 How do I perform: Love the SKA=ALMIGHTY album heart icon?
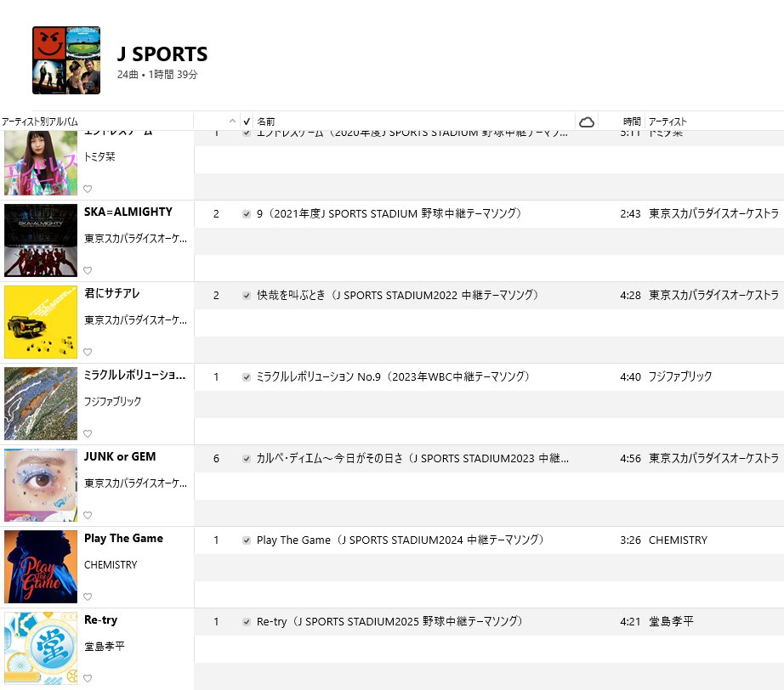point(88,270)
